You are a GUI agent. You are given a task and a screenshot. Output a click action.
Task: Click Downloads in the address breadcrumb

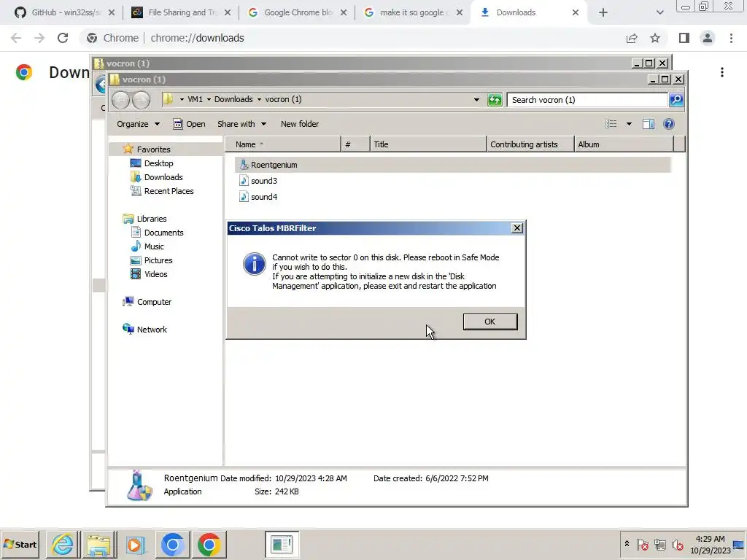tap(233, 99)
